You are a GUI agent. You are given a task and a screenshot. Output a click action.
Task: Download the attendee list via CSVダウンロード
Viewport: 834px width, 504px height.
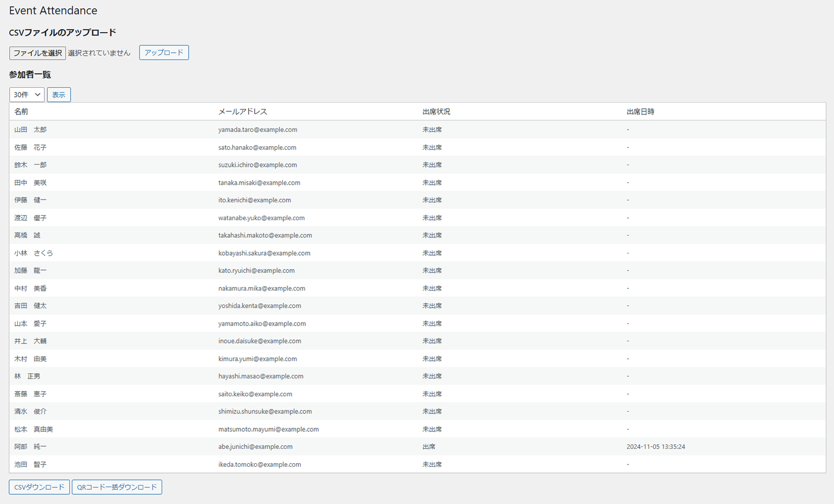coord(39,487)
